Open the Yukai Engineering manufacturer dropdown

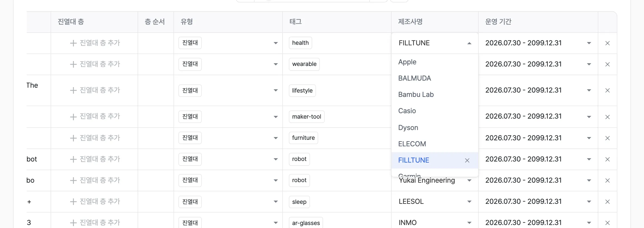click(x=469, y=180)
